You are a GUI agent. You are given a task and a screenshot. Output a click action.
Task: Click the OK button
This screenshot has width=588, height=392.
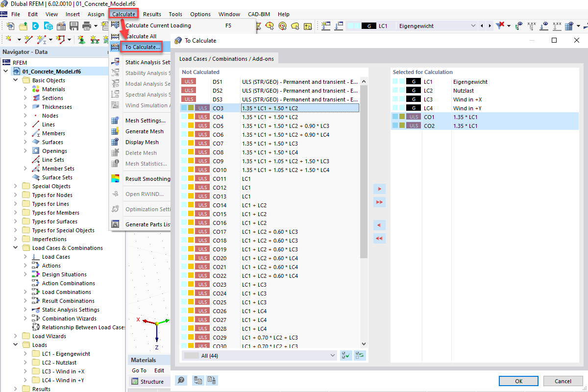(519, 381)
